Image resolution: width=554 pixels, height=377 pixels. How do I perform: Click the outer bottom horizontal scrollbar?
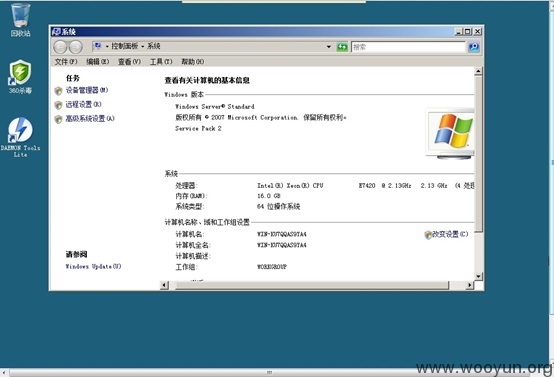(x=269, y=372)
